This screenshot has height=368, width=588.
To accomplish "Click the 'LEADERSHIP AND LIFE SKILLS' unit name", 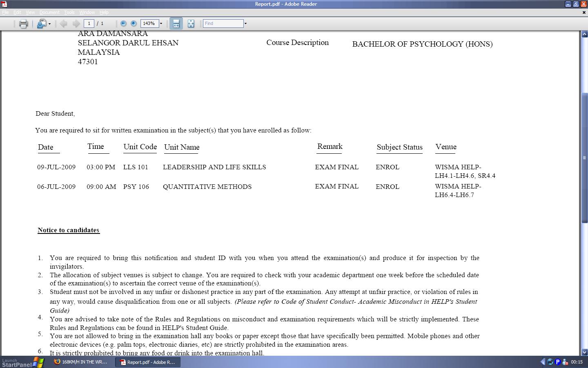I will pos(214,167).
